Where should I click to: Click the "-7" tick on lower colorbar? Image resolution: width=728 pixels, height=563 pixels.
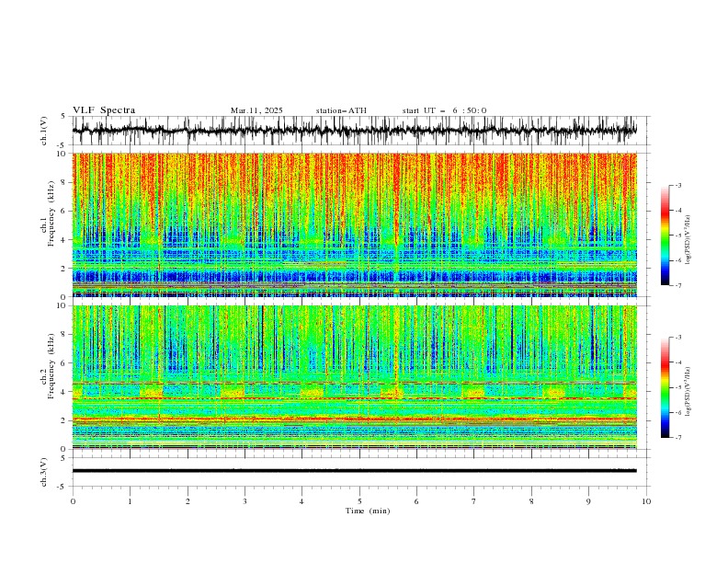(x=678, y=438)
